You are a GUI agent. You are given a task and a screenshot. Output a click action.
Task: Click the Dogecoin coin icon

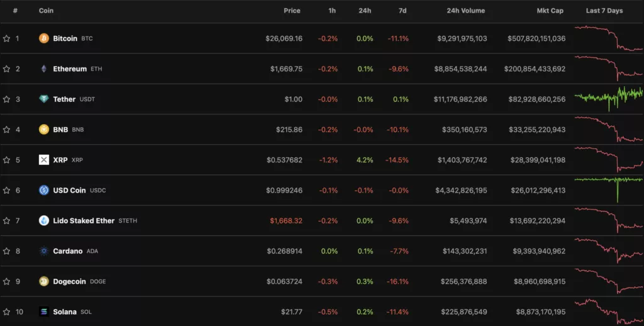tap(44, 281)
